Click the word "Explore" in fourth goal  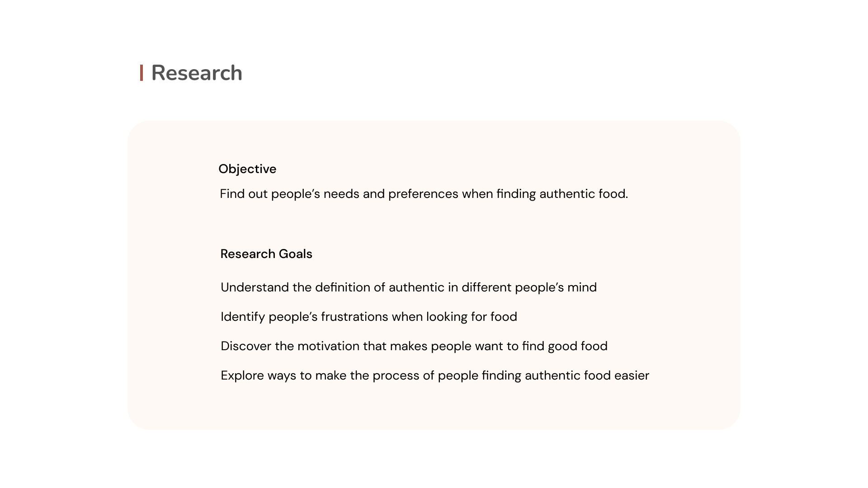tap(242, 375)
